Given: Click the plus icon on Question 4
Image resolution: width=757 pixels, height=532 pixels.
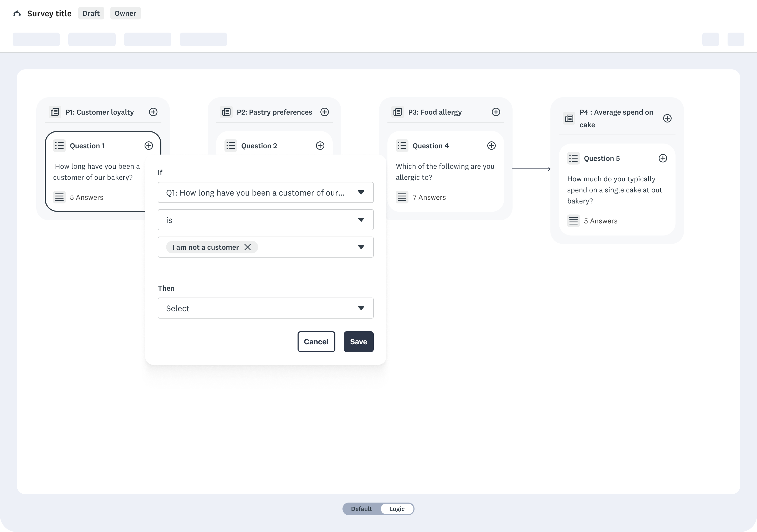Looking at the screenshot, I should tap(491, 146).
